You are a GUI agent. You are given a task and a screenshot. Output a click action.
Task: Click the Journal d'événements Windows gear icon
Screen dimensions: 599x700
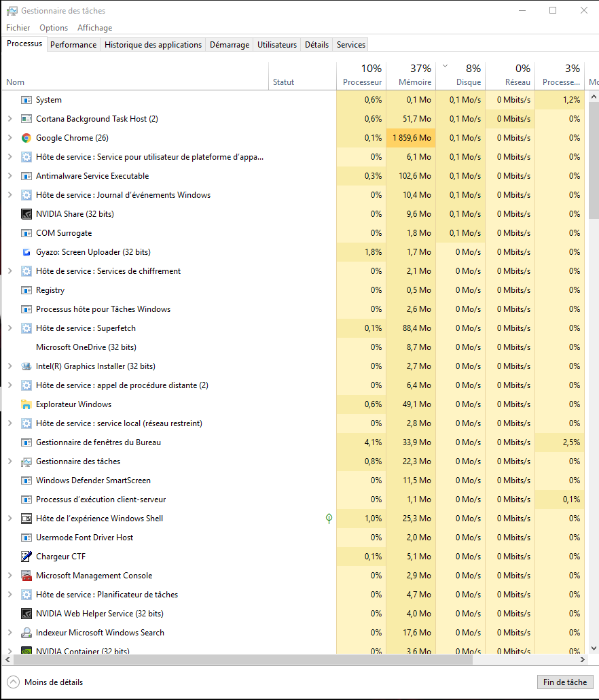(x=26, y=195)
